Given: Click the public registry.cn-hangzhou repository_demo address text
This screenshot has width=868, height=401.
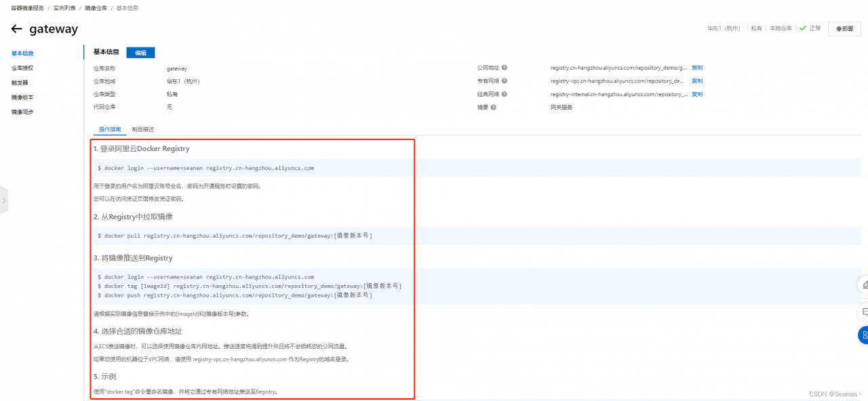Looking at the screenshot, I should click(x=619, y=68).
